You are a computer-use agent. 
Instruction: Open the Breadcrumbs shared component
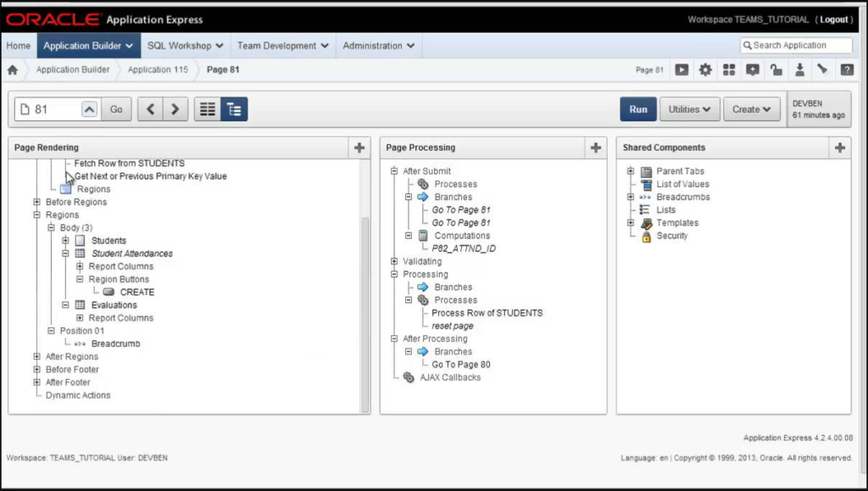pos(683,197)
